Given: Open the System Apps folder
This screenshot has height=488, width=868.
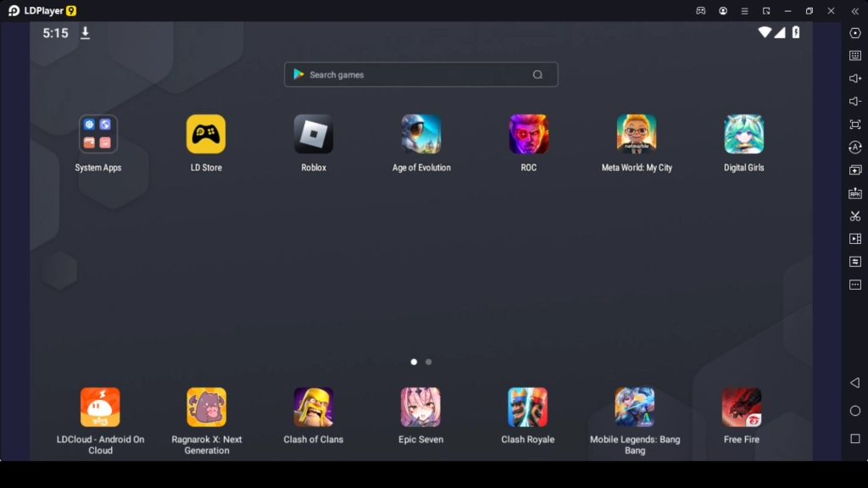Looking at the screenshot, I should tap(98, 134).
